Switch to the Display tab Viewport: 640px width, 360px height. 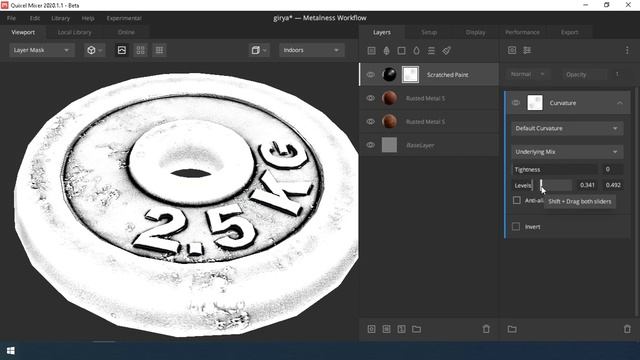point(476,32)
